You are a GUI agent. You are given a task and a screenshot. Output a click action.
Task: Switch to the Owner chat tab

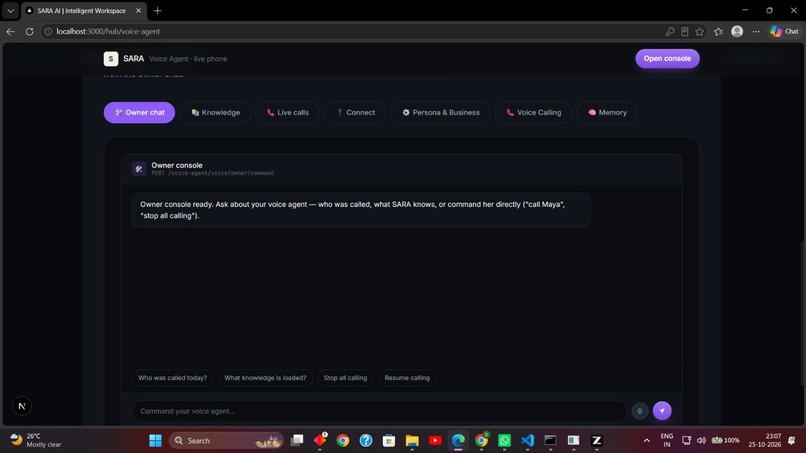pos(139,113)
